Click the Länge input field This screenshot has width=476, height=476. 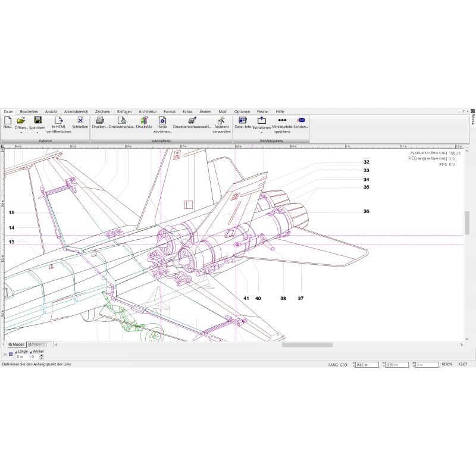[x=23, y=356]
